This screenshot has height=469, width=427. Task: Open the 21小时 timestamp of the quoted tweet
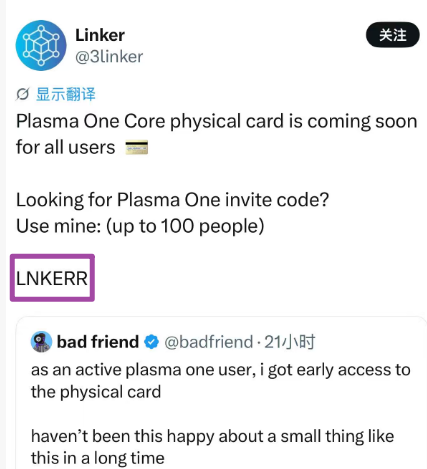[290, 342]
